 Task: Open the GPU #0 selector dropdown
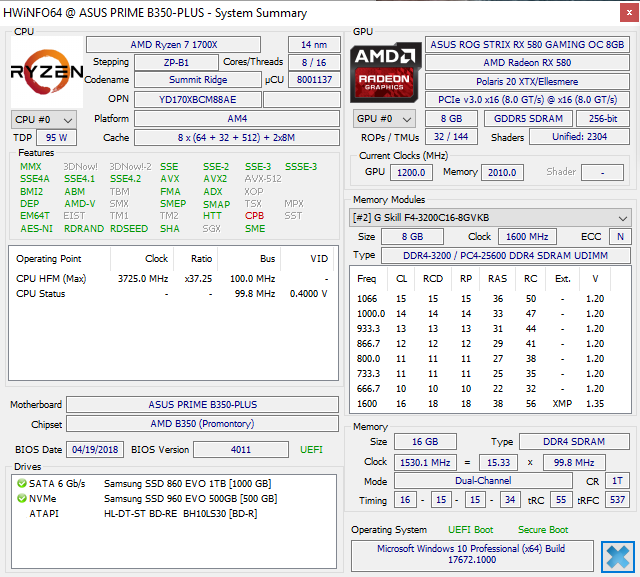[384, 119]
